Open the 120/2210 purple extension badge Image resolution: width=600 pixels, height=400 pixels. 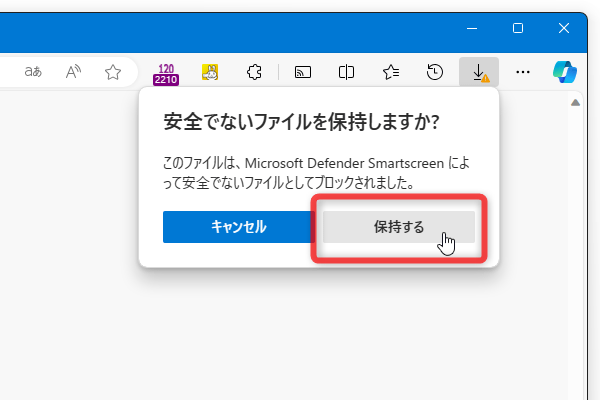(x=166, y=74)
